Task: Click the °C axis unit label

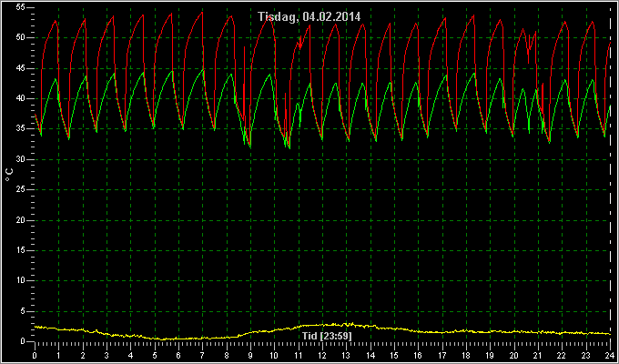Action: pos(9,175)
